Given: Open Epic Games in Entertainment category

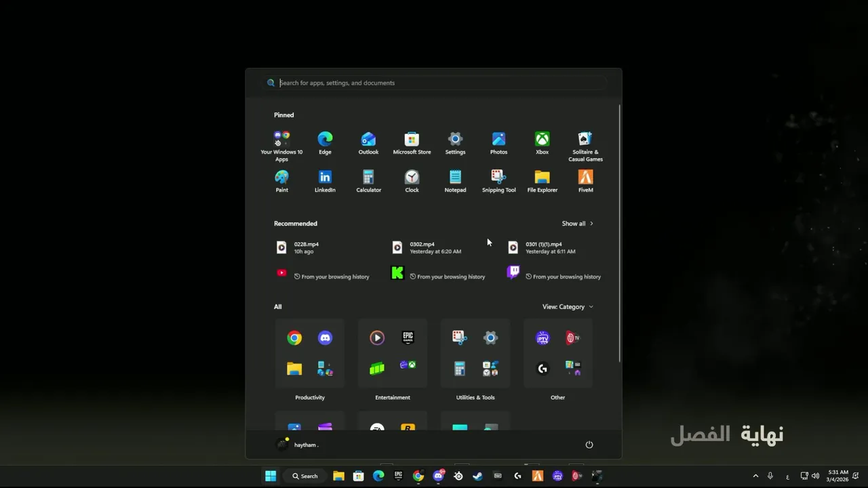Looking at the screenshot, I should [x=408, y=338].
